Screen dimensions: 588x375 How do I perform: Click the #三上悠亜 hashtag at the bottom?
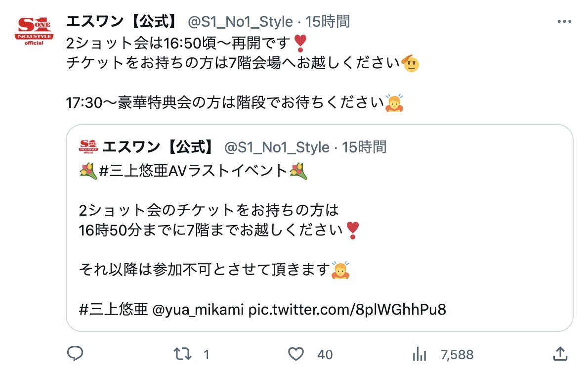tap(113, 310)
